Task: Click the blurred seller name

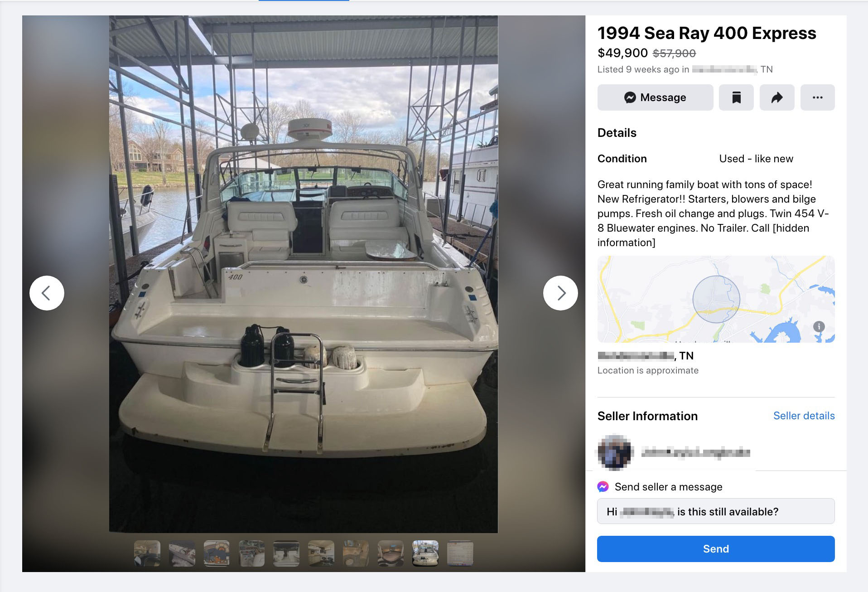Action: pos(695,452)
